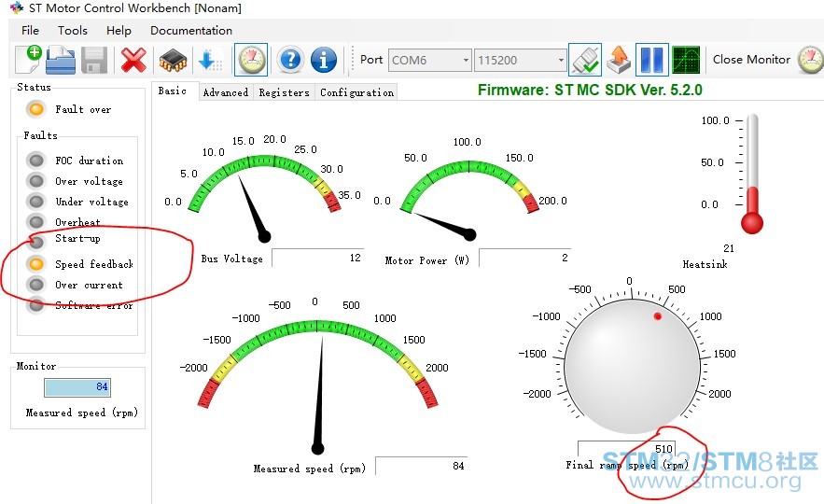Click the -1000 mark on speed knob
This screenshot has height=504, width=824.
[x=547, y=316]
